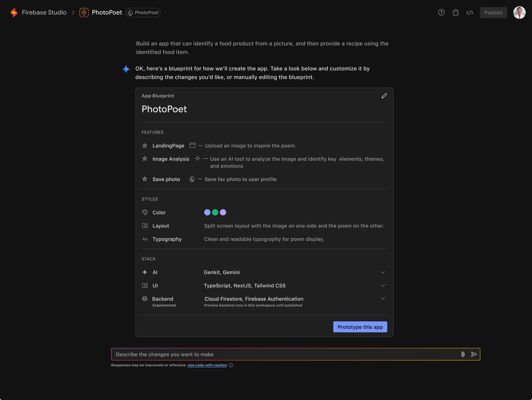The width and height of the screenshot is (532, 400).
Task: Click the PhotoPoet project chip
Action: [x=143, y=13]
